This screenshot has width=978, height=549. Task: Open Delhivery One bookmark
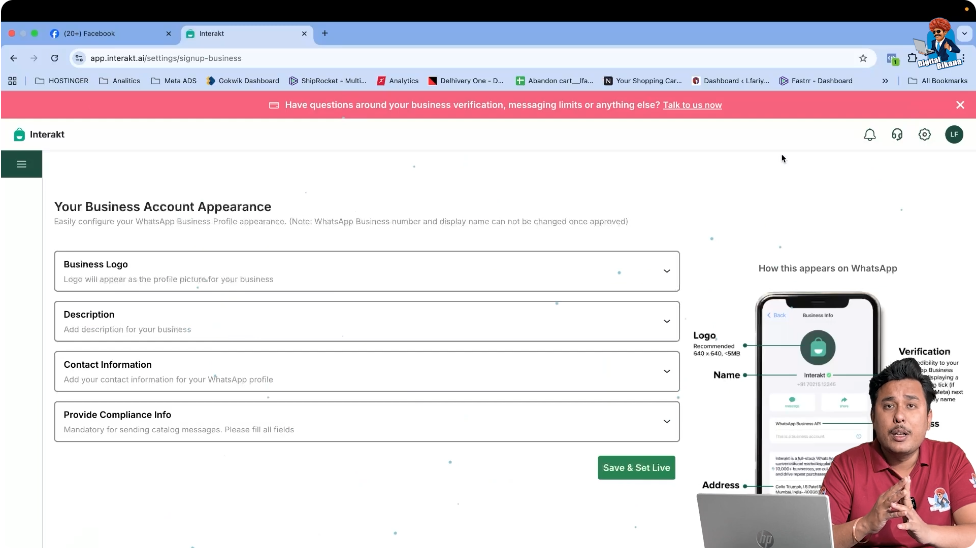(466, 80)
